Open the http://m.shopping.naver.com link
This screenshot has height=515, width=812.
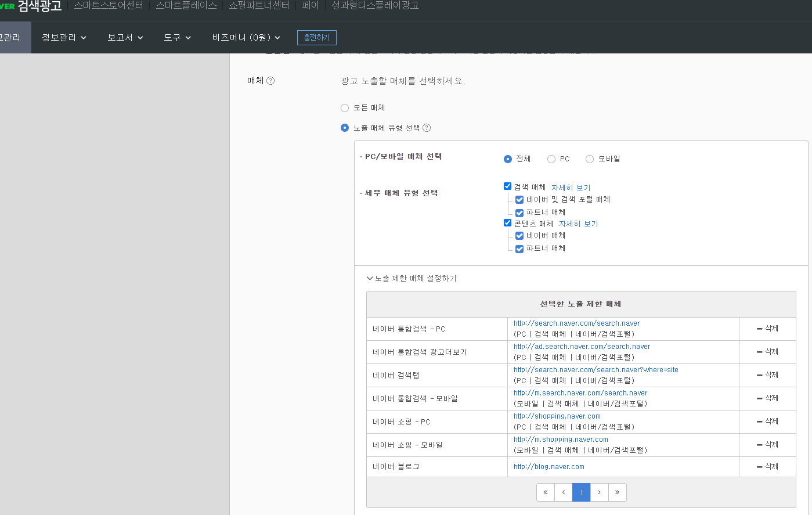[x=561, y=440]
